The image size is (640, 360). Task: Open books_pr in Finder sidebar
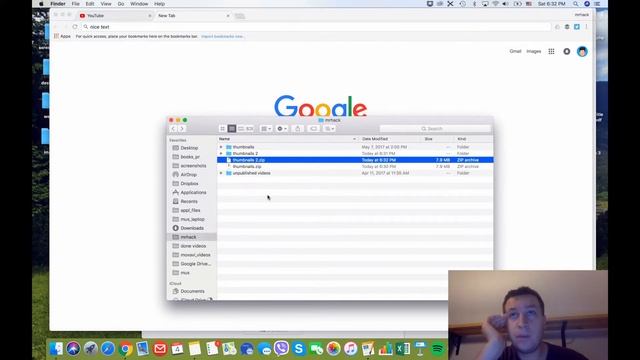coord(189,157)
